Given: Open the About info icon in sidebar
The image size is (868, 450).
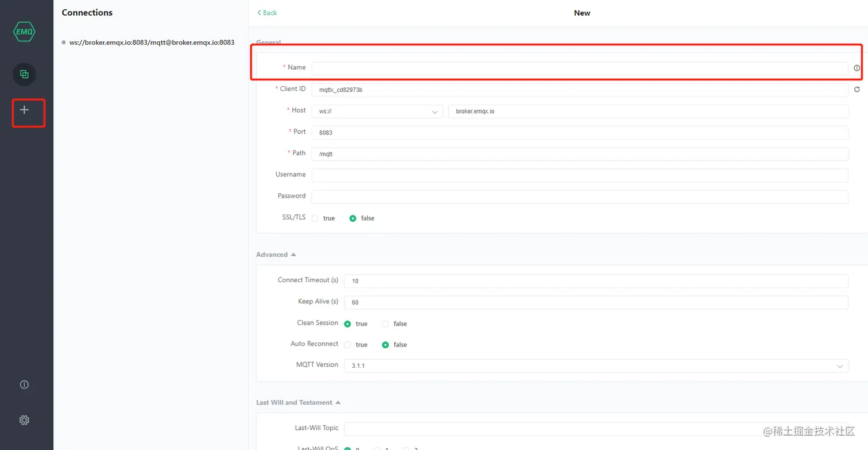Looking at the screenshot, I should (x=24, y=385).
